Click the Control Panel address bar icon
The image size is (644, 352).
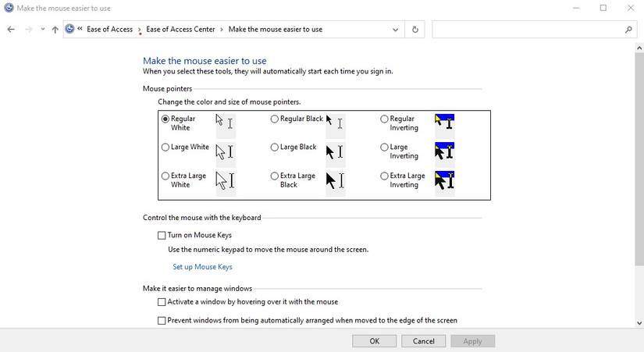[70, 29]
